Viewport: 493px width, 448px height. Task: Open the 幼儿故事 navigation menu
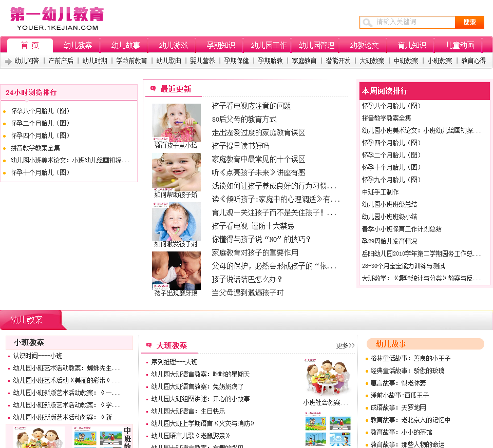tap(125, 45)
